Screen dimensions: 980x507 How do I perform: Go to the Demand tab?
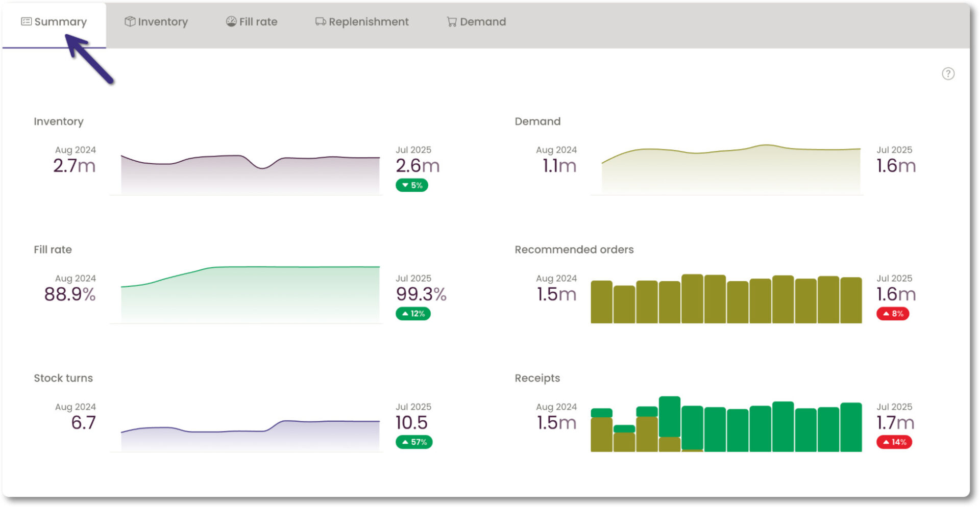pyautogui.click(x=476, y=22)
